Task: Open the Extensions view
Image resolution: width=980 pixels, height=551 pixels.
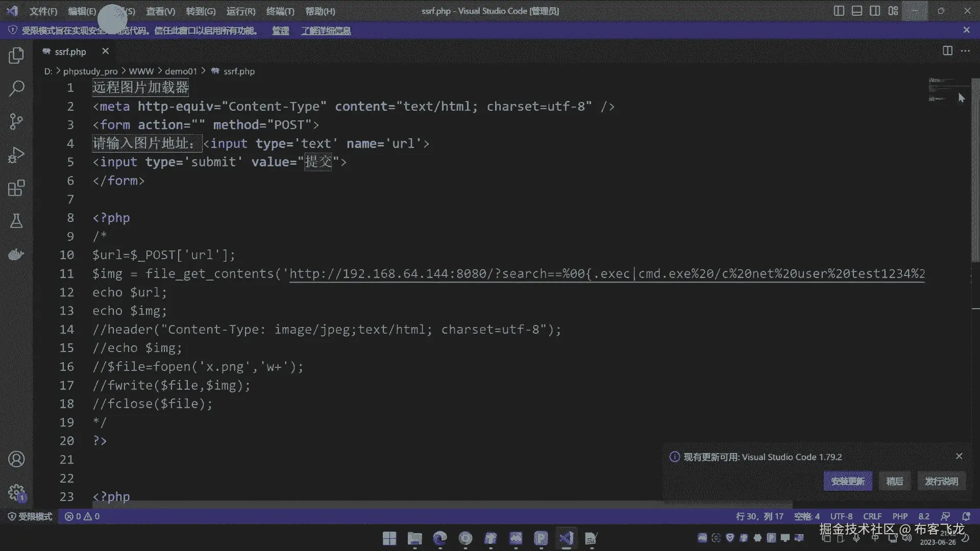Action: coord(16,188)
